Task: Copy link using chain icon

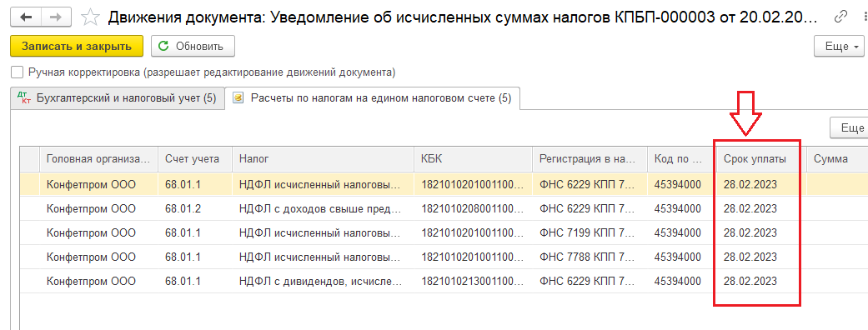Action: (840, 17)
